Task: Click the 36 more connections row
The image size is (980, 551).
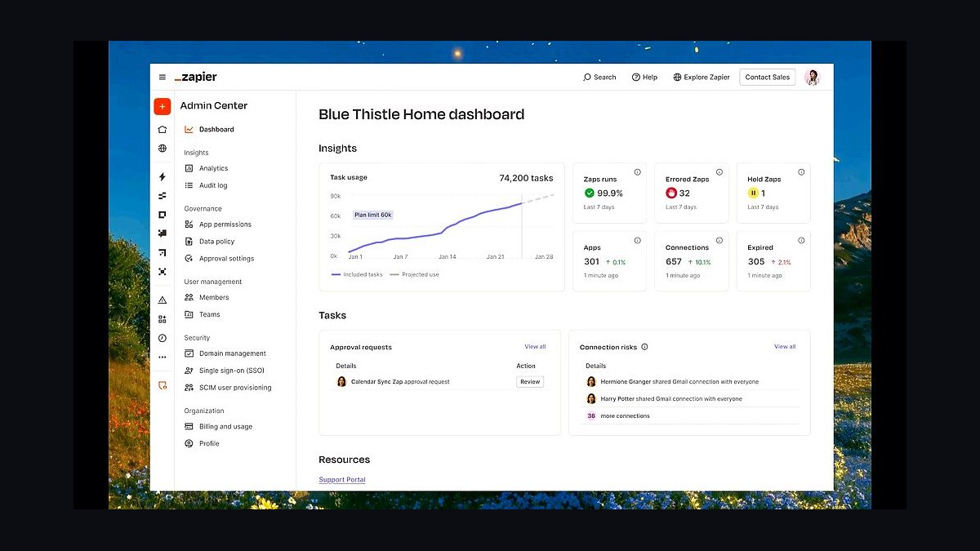Action: point(691,415)
